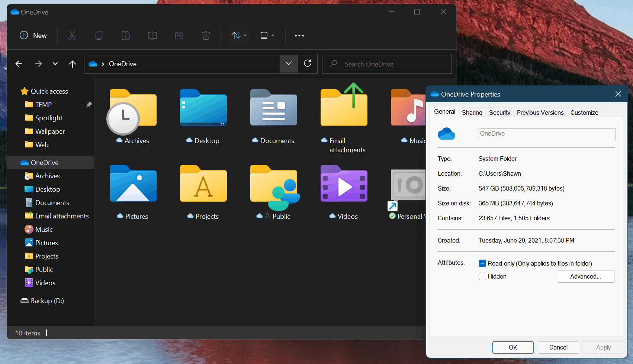Open Pictures in the sidebar tree

46,243
